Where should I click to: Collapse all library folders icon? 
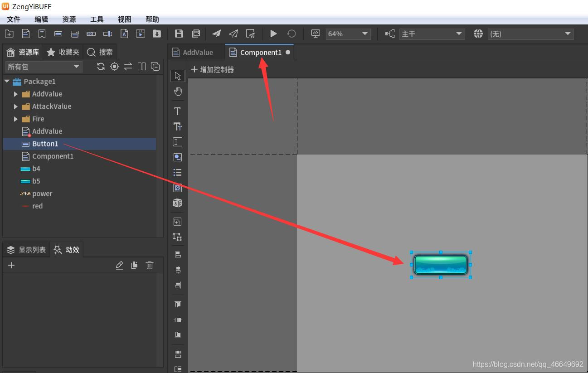[156, 67]
